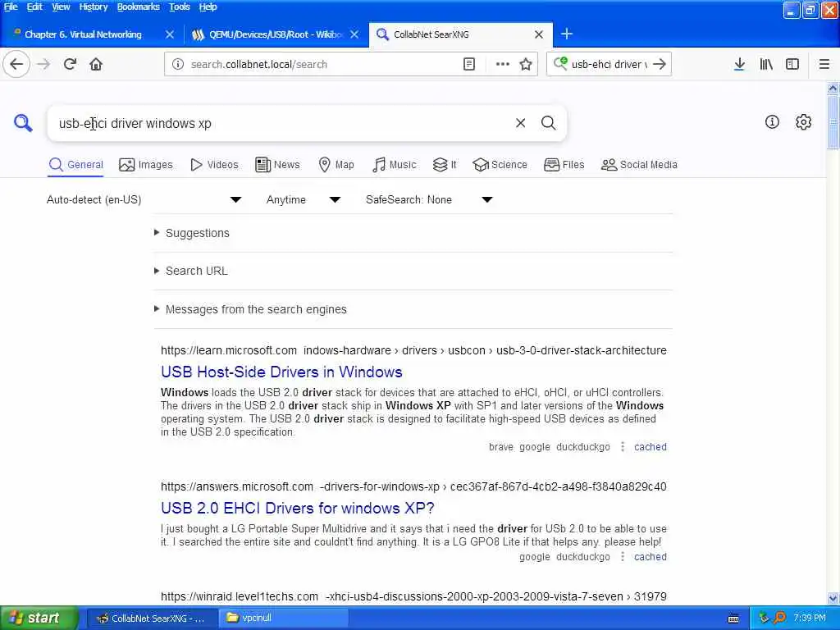The image size is (840, 630).
Task: Open the File menu
Action: (11, 7)
